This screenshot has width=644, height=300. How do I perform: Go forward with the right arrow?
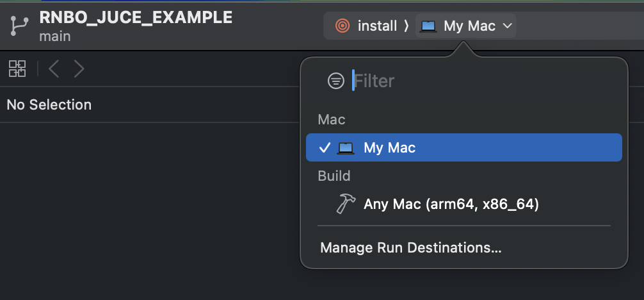click(79, 69)
